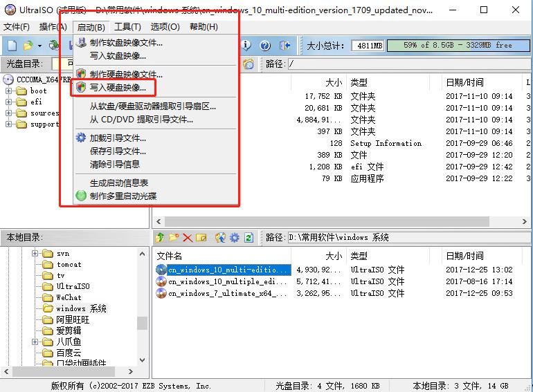Click the CCCOMA_X64FRE disc icon in tree
This screenshot has width=533, height=392.
coord(8,80)
